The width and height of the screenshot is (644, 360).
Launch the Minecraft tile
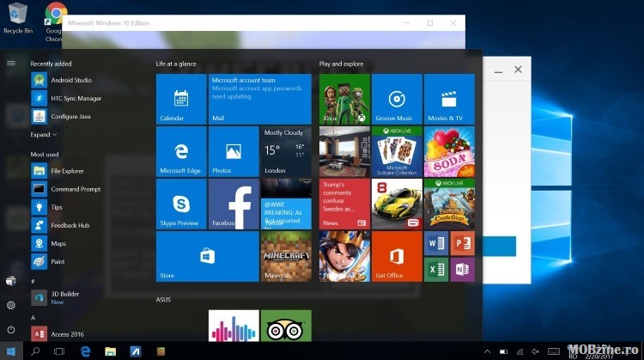(x=286, y=256)
